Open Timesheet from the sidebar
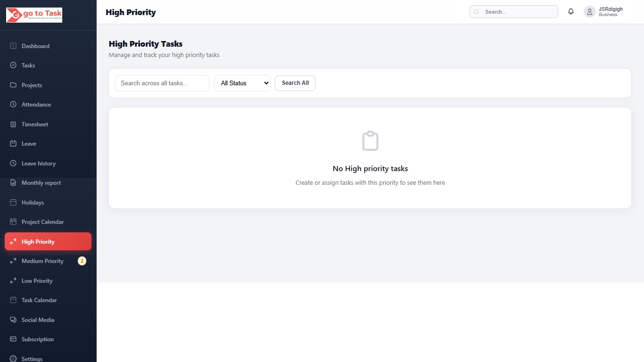The width and height of the screenshot is (644, 362). [x=48, y=124]
